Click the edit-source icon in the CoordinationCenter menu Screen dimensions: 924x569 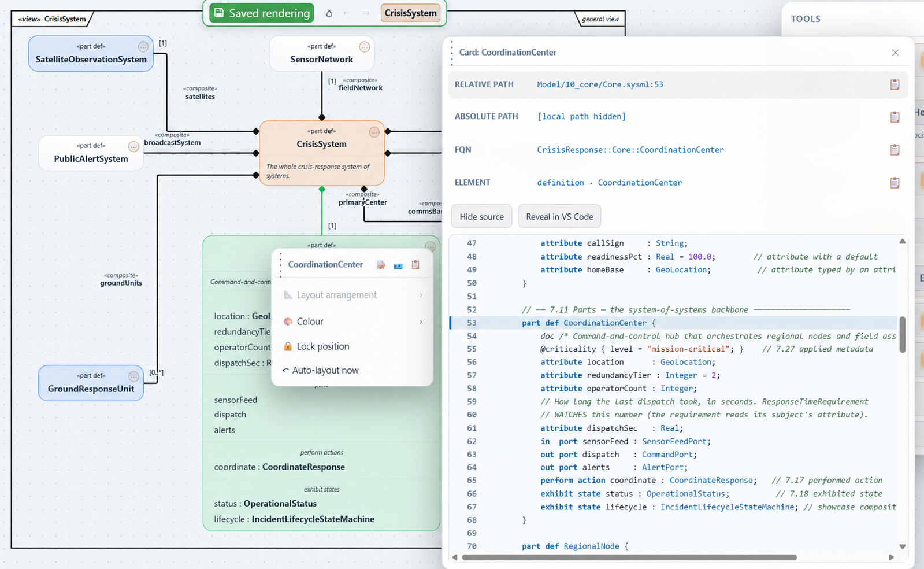[x=381, y=265]
